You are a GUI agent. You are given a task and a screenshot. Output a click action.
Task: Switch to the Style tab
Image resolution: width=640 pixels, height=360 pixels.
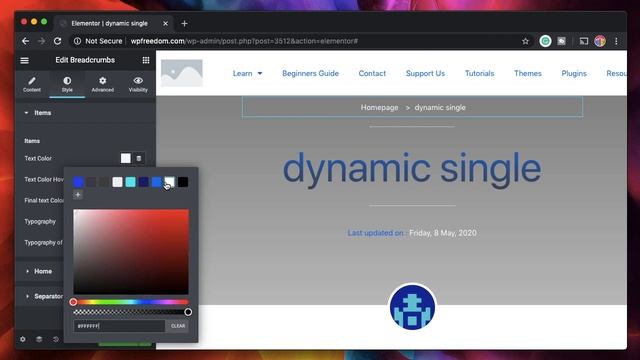pyautogui.click(x=67, y=84)
